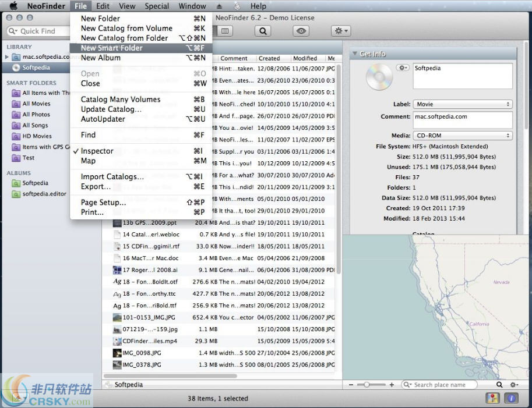Image resolution: width=532 pixels, height=408 pixels.
Task: Open the gear action toolbar dropdown
Action: (341, 31)
